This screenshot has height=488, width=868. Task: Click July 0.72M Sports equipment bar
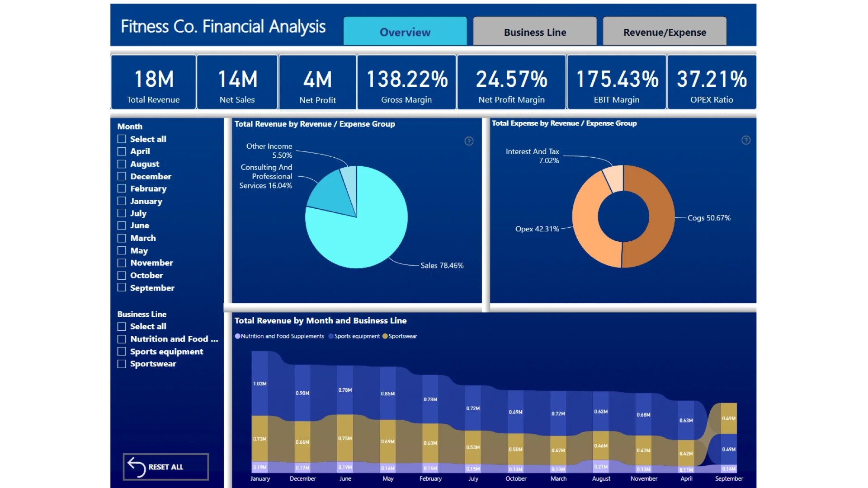473,408
